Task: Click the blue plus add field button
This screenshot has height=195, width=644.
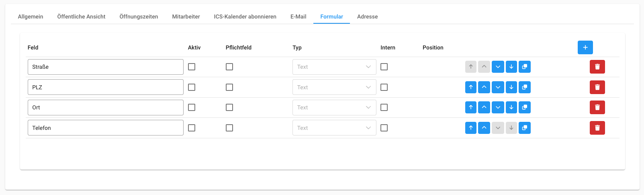Action: point(585,47)
